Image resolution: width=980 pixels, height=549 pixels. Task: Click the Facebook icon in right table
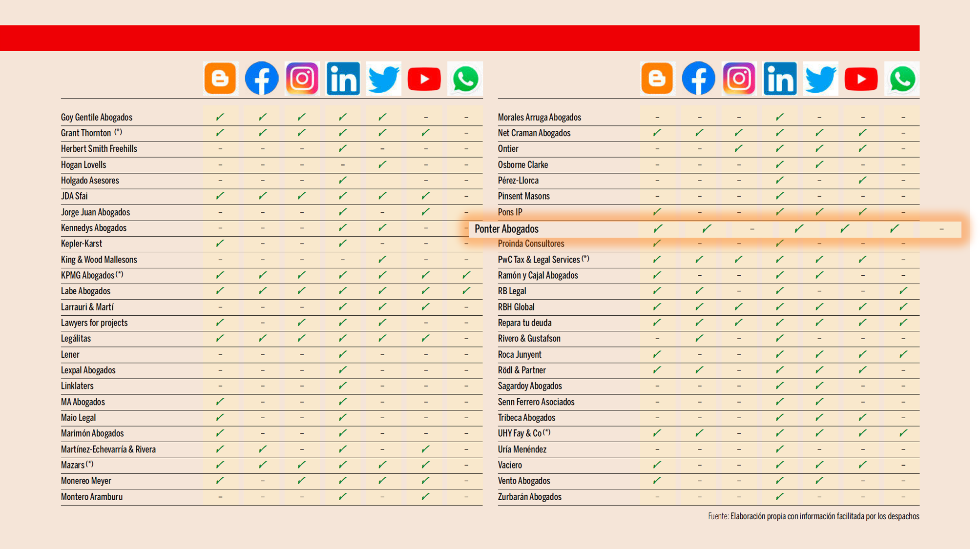698,79
